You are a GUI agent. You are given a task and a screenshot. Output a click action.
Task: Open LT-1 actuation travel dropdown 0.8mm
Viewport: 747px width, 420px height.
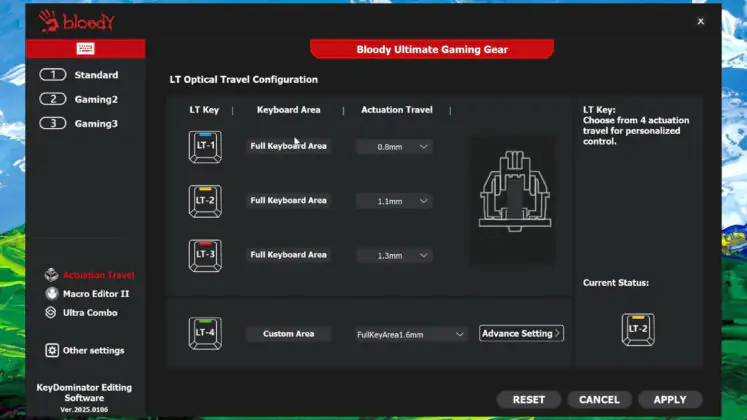394,147
